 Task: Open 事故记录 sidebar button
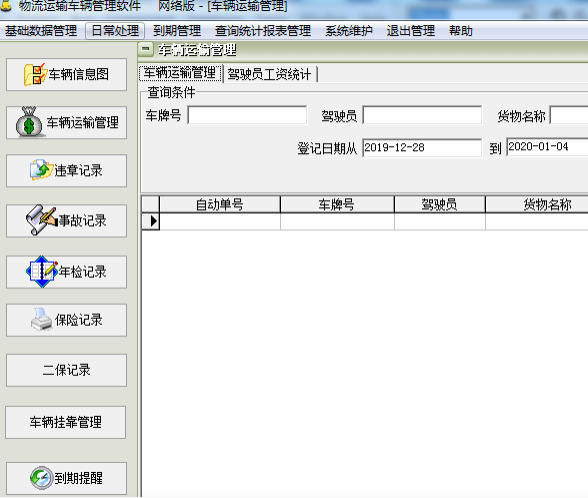click(66, 220)
